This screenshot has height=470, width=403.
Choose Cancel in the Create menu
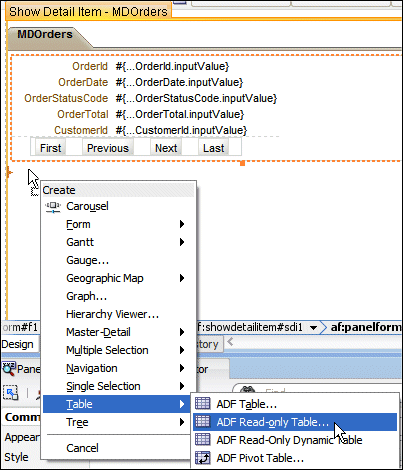pos(82,448)
